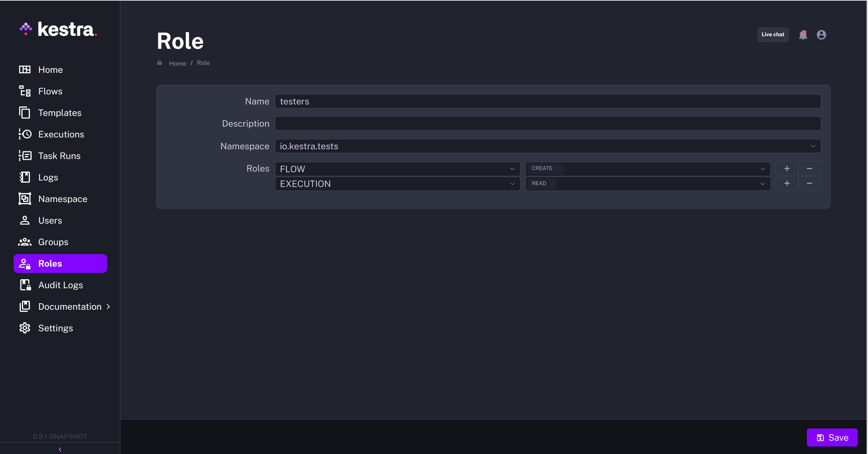Screen dimensions: 868x454
Task: Open the Documentation submenu
Action: (70, 306)
